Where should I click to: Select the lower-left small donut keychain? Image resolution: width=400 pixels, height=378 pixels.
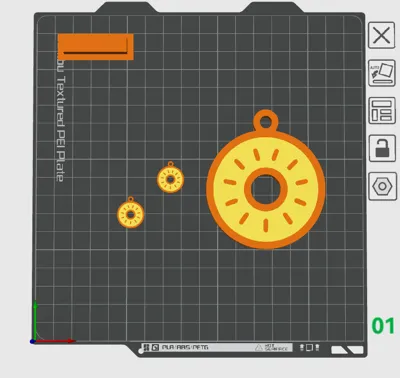pyautogui.click(x=131, y=212)
